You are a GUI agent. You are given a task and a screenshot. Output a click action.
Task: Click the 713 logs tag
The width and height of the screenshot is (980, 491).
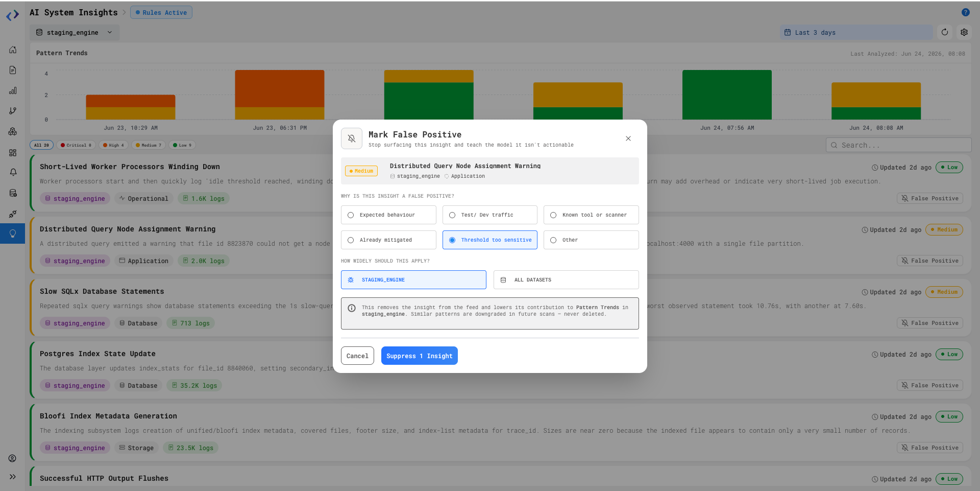pos(190,323)
